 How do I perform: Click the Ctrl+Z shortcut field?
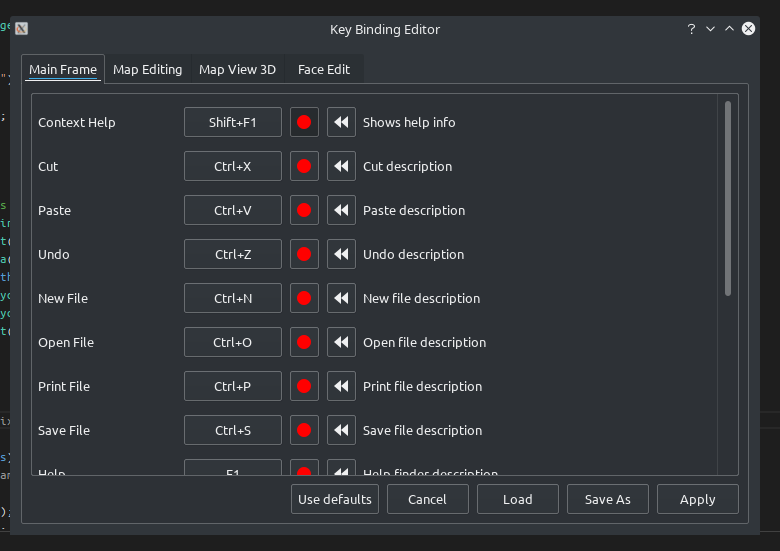(x=233, y=254)
